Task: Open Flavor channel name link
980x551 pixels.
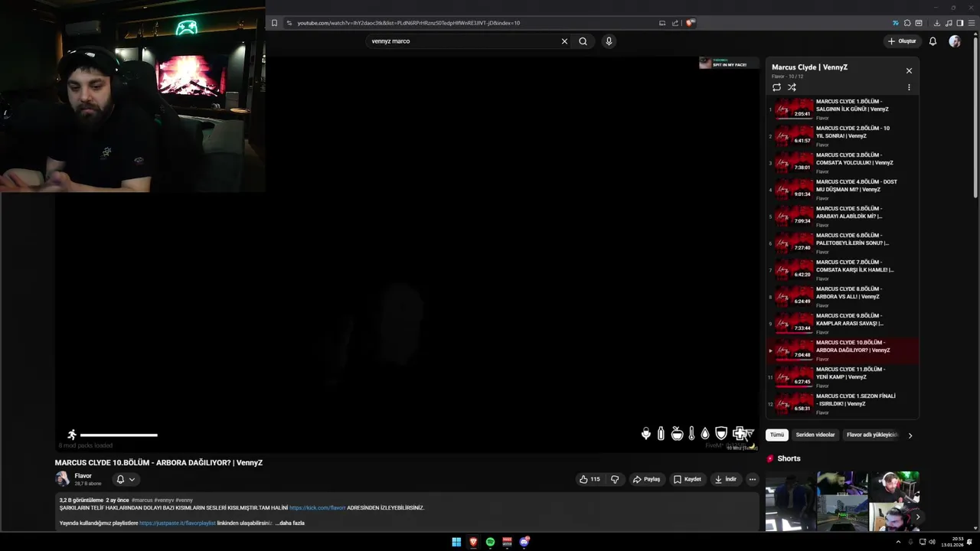Action: point(83,476)
